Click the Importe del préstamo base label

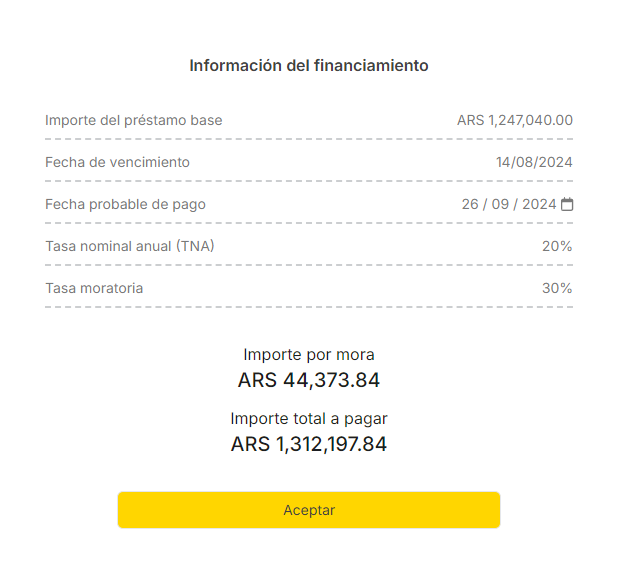point(134,120)
